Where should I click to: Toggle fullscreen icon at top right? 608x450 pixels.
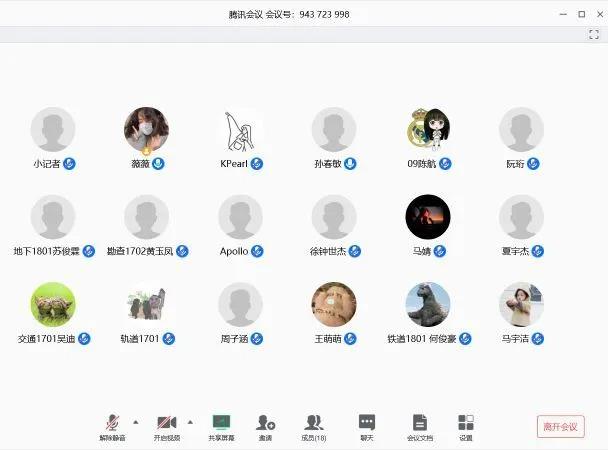click(x=594, y=34)
